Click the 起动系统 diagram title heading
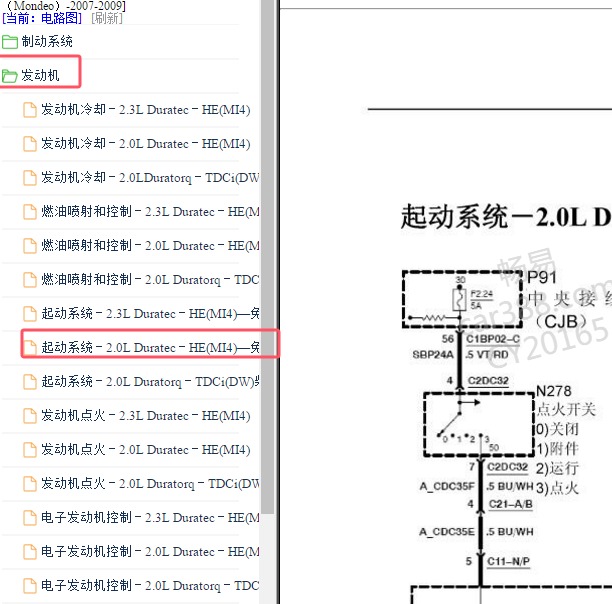Screen dimensions: 612x604 point(506,217)
